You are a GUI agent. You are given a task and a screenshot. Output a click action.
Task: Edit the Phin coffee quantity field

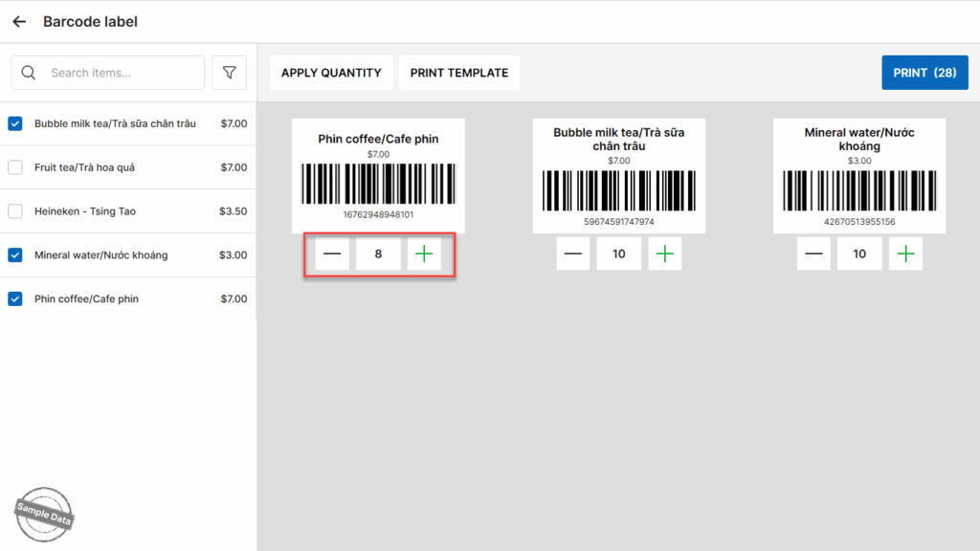click(378, 254)
